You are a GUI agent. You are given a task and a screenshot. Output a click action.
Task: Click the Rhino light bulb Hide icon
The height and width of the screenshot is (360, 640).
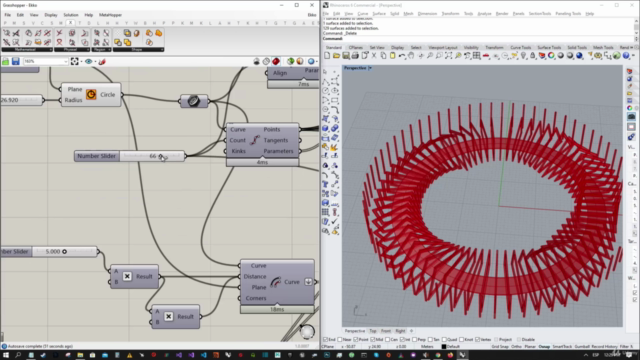pos(524,56)
